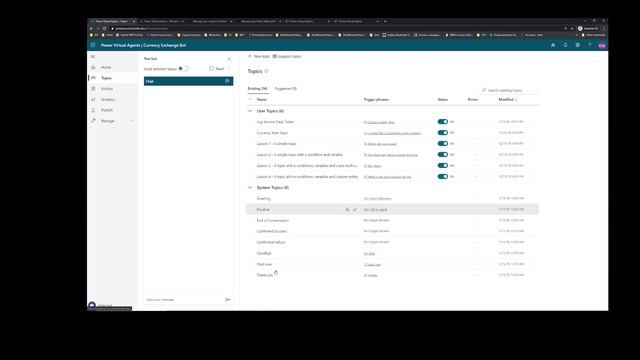Click the flag icon in Chat header
Viewport: 640px width, 360px height.
227,81
